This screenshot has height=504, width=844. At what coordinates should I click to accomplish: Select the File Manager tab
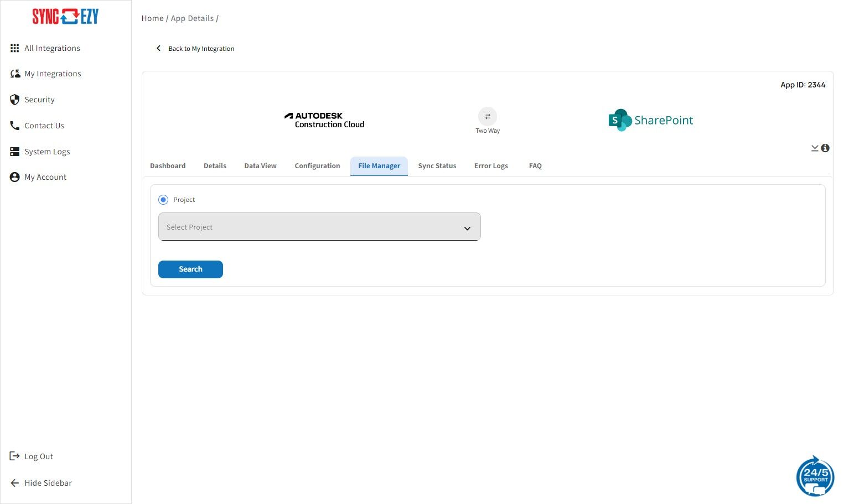379,166
